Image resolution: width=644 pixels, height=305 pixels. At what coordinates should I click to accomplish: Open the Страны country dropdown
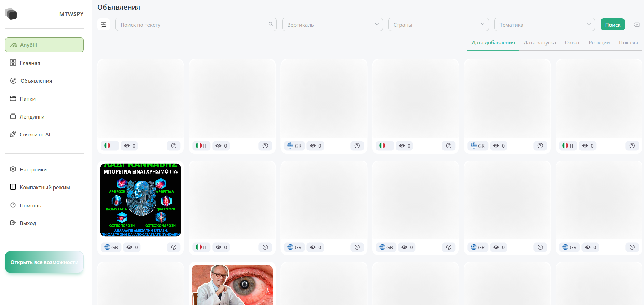tap(438, 25)
